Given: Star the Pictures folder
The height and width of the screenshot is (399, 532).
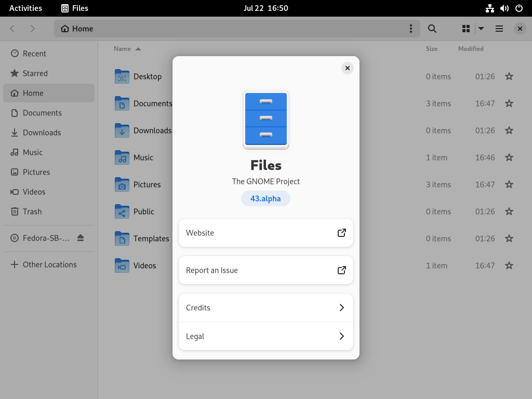Looking at the screenshot, I should 509,184.
